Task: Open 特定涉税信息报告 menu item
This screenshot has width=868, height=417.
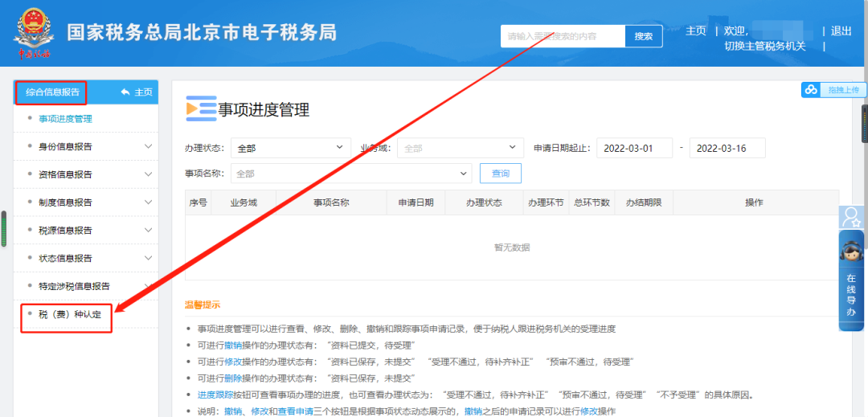Action: point(86,286)
